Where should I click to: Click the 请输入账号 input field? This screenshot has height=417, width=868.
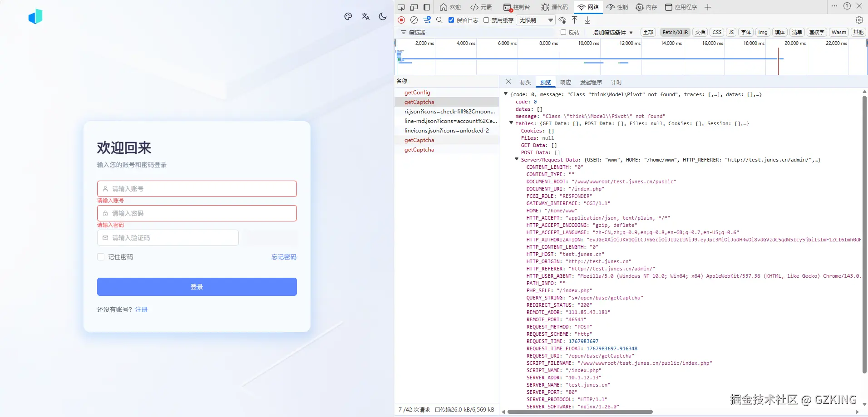(197, 189)
